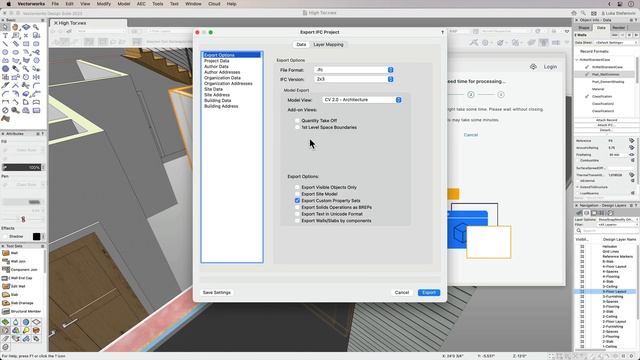640x360 pixels.
Task: Click the Slab tool icon
Action: pyautogui.click(x=6, y=294)
